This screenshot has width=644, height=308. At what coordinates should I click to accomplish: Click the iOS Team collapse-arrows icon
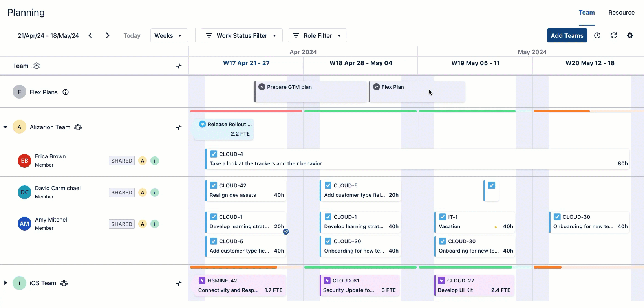(x=179, y=283)
